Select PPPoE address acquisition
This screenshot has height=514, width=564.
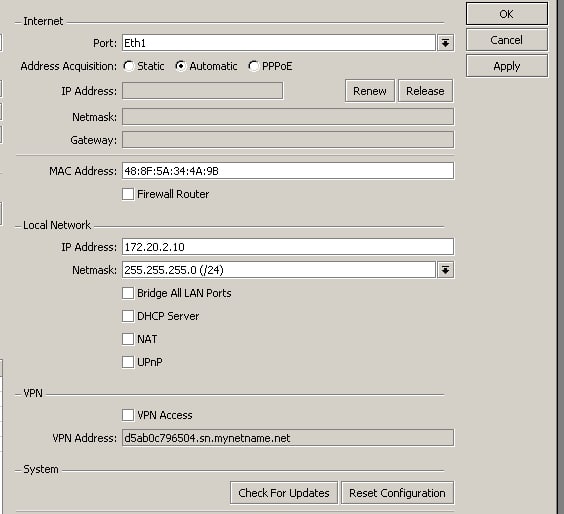coord(254,66)
